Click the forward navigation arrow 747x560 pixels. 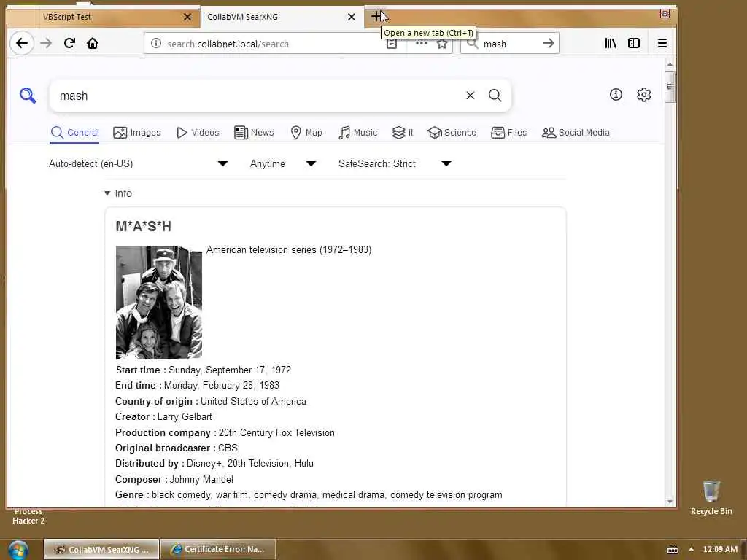[x=46, y=43]
